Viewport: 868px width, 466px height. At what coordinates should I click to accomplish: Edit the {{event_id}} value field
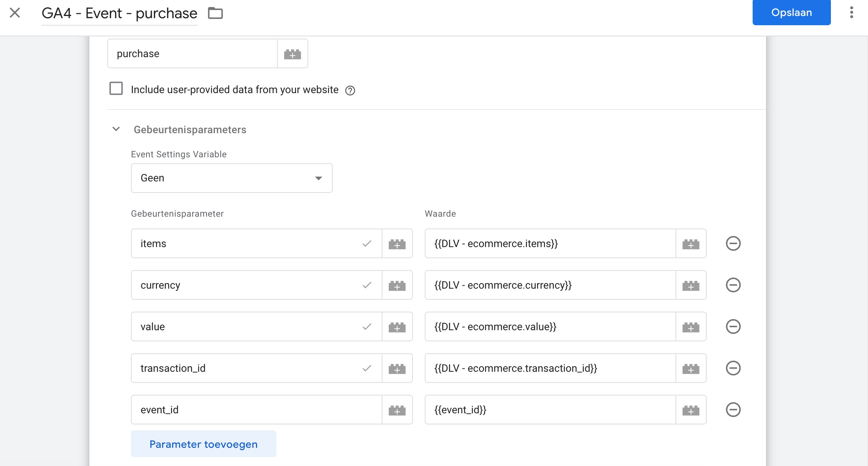pyautogui.click(x=550, y=410)
